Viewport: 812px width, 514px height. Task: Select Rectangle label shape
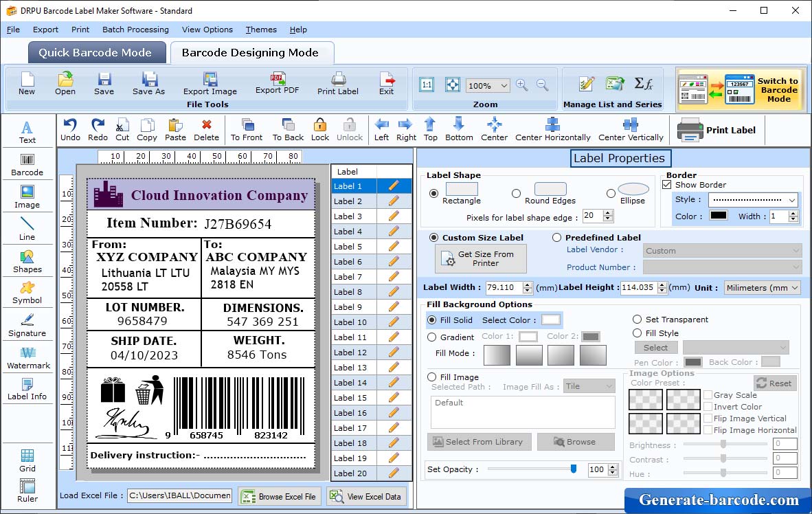click(x=433, y=193)
